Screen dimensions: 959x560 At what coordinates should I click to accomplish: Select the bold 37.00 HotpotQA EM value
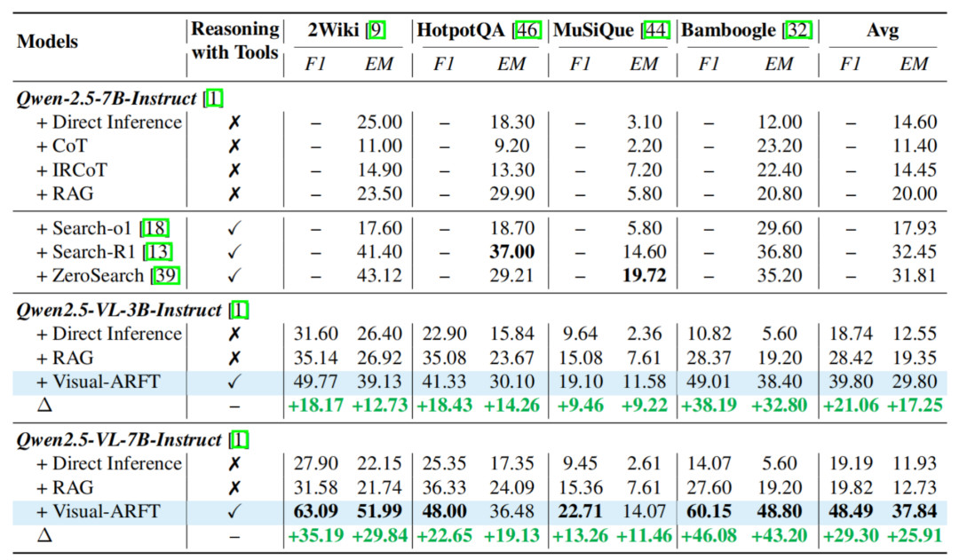click(511, 252)
